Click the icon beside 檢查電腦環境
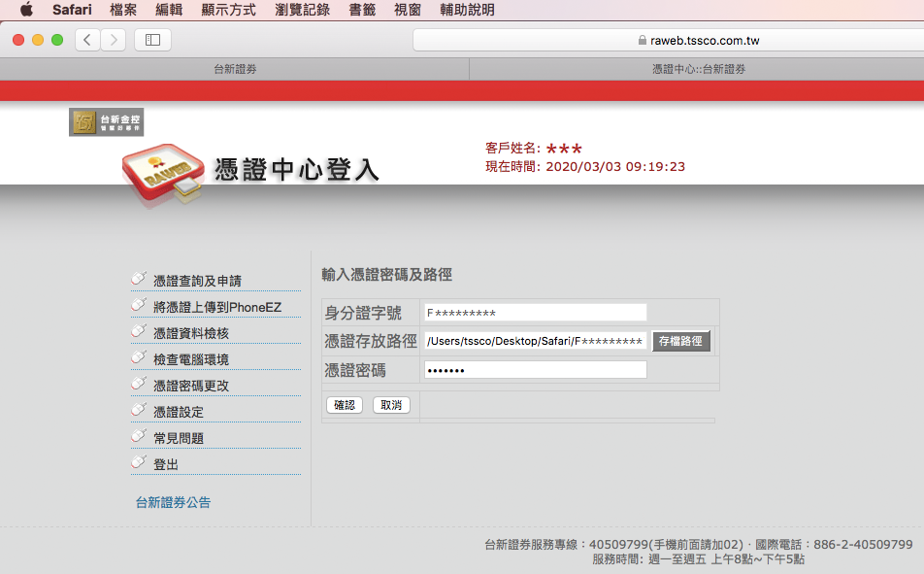924x574 pixels. (139, 356)
